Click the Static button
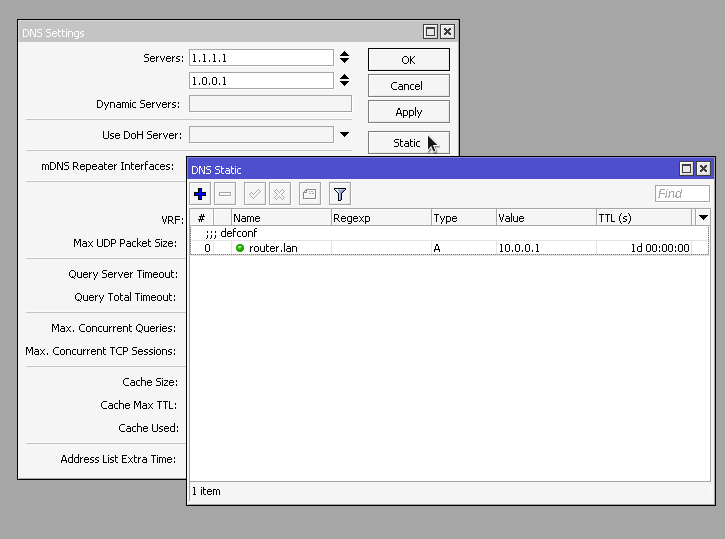Image resolution: width=725 pixels, height=539 pixels. [x=408, y=143]
